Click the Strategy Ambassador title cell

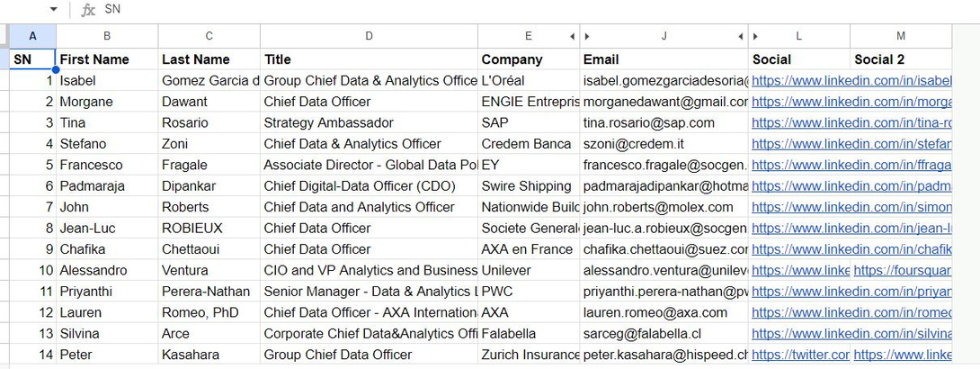tap(369, 122)
